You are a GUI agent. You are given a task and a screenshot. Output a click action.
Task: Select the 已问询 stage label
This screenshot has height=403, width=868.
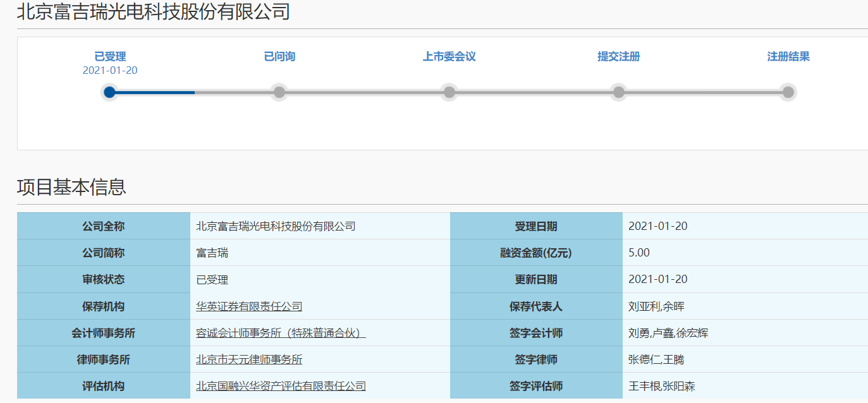pos(279,56)
